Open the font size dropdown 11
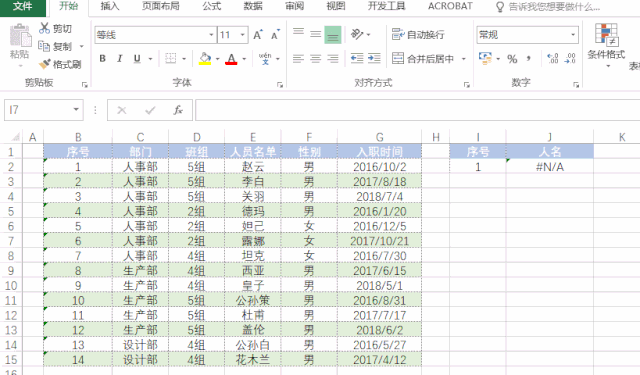 [x=243, y=35]
